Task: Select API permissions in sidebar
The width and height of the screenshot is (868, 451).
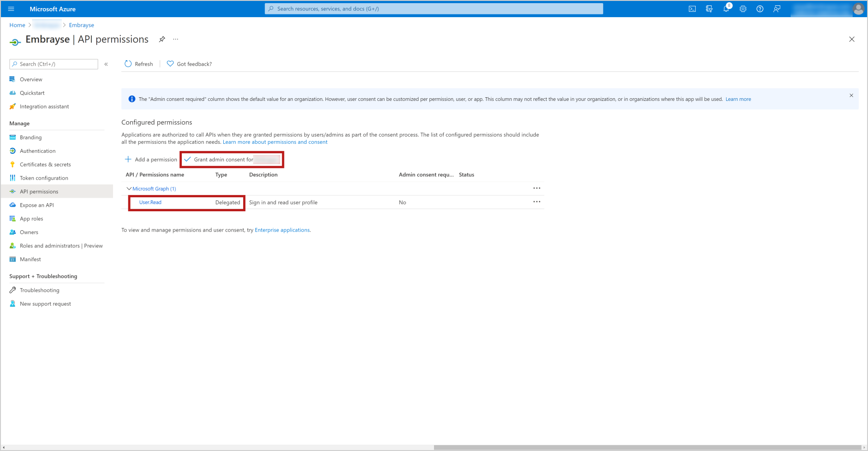Action: [57, 191]
